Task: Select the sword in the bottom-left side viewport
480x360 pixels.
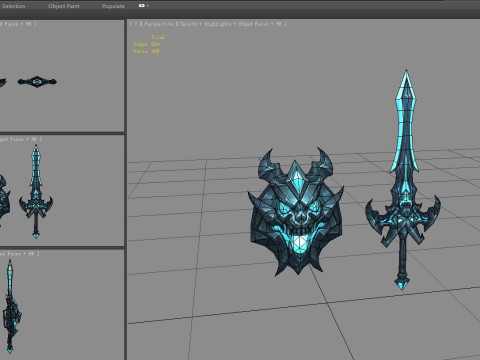Action: tap(11, 307)
